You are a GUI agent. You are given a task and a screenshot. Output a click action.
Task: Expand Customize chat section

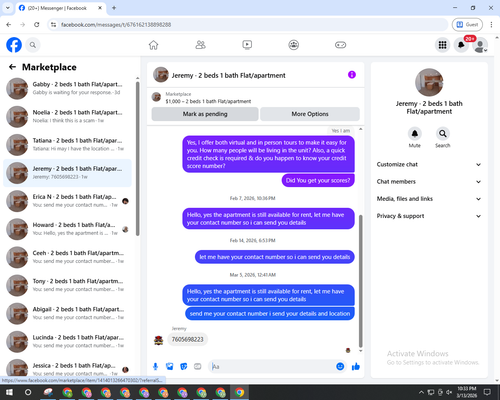[x=429, y=164]
